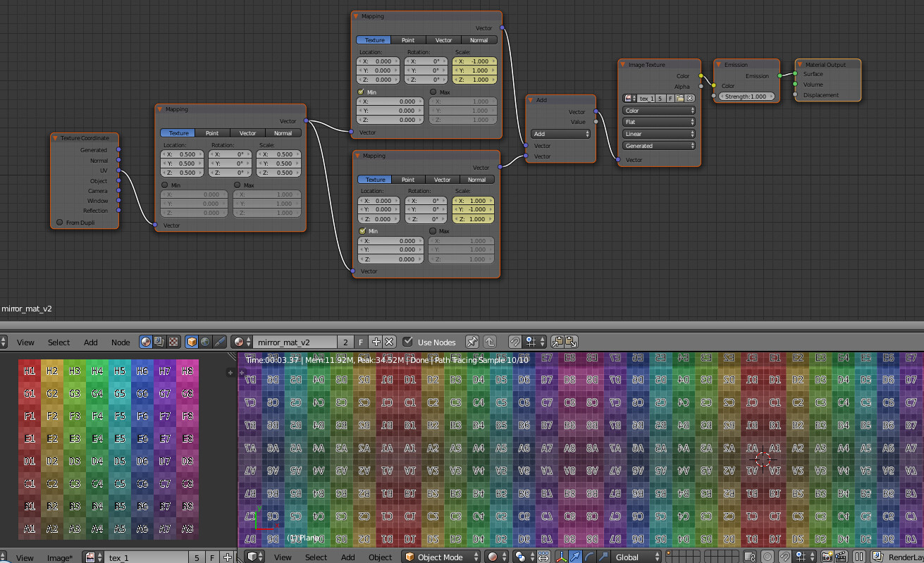
Task: Open Image* menu in image editor header
Action: pos(60,558)
